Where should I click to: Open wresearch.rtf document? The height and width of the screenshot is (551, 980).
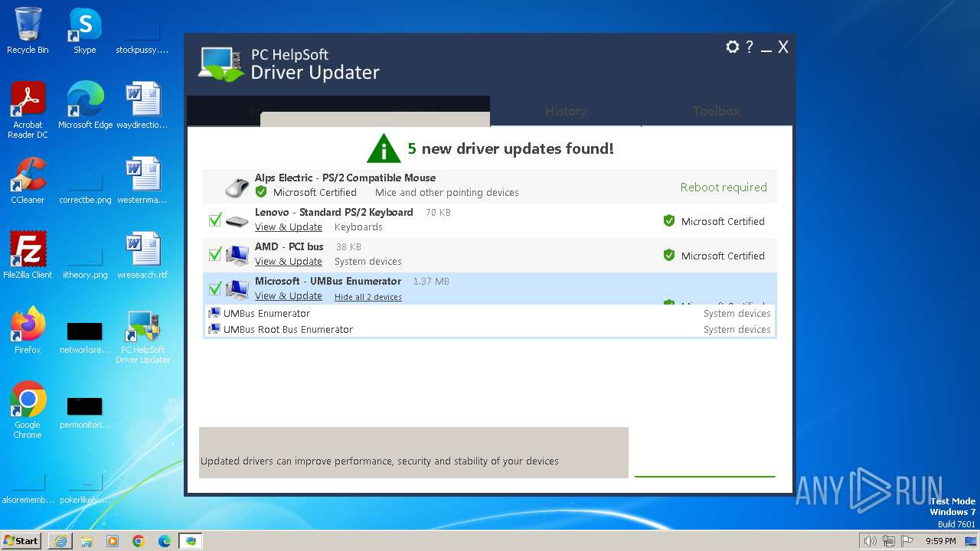(x=142, y=255)
